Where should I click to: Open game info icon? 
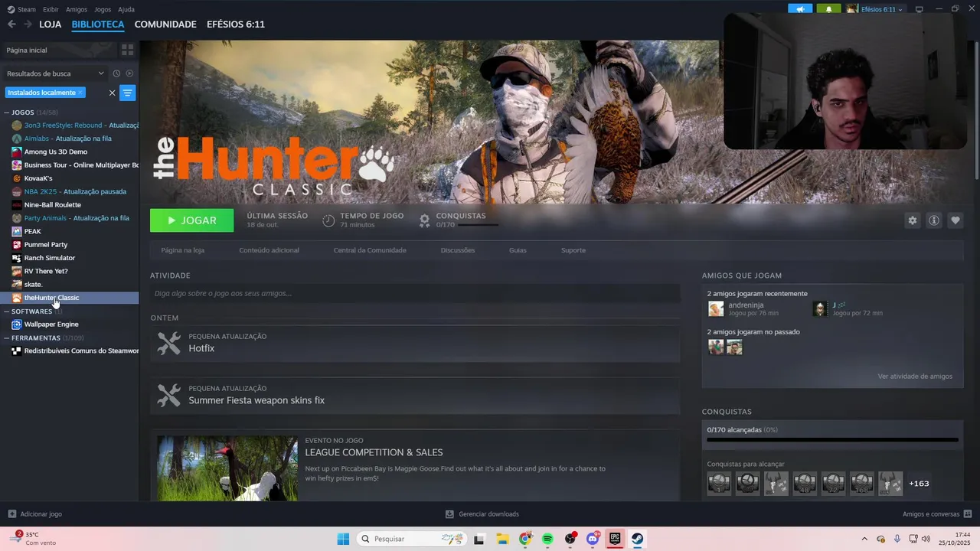pyautogui.click(x=934, y=220)
